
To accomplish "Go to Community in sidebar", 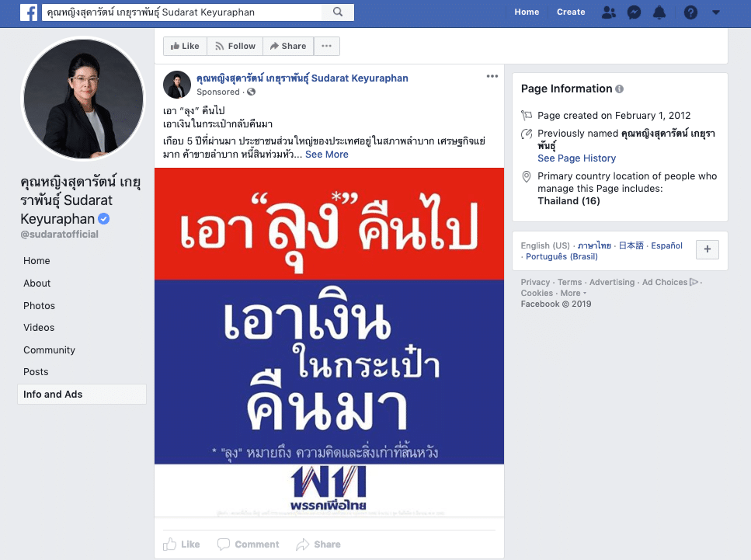I will pos(49,350).
